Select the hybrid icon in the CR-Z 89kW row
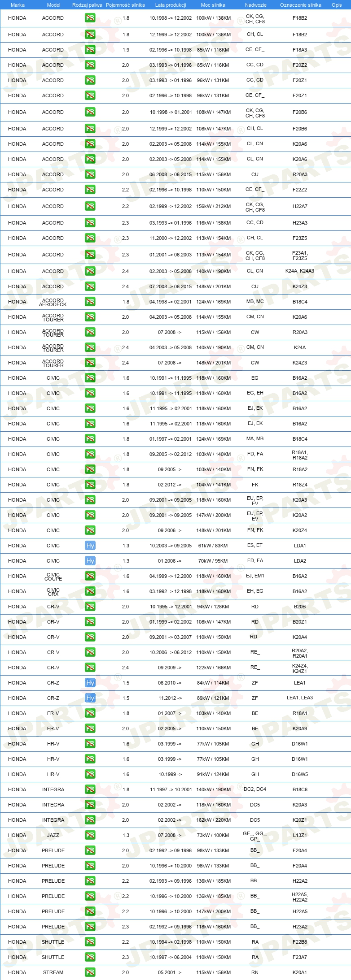 90,698
